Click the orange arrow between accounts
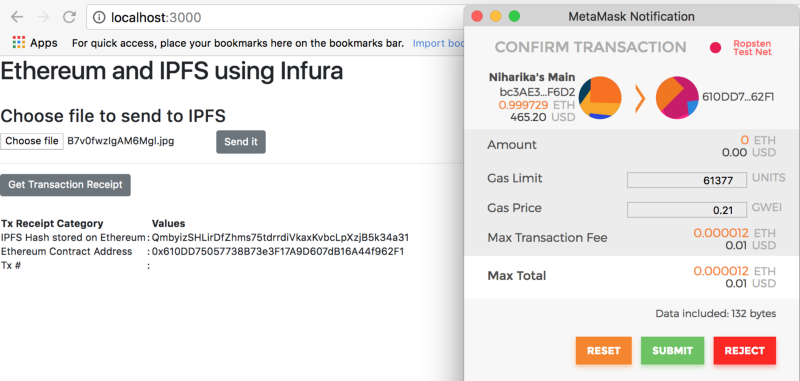Viewport: 800px width, 381px height. (640, 99)
